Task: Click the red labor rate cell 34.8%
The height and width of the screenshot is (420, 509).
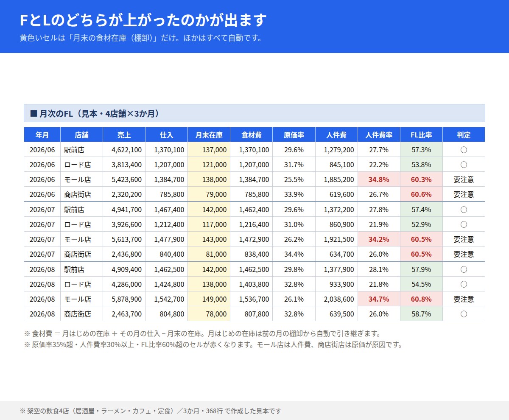Action: coord(379,179)
